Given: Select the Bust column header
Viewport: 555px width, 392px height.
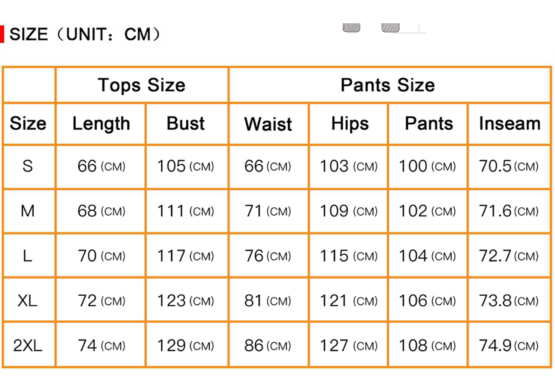Looking at the screenshot, I should (x=186, y=124).
